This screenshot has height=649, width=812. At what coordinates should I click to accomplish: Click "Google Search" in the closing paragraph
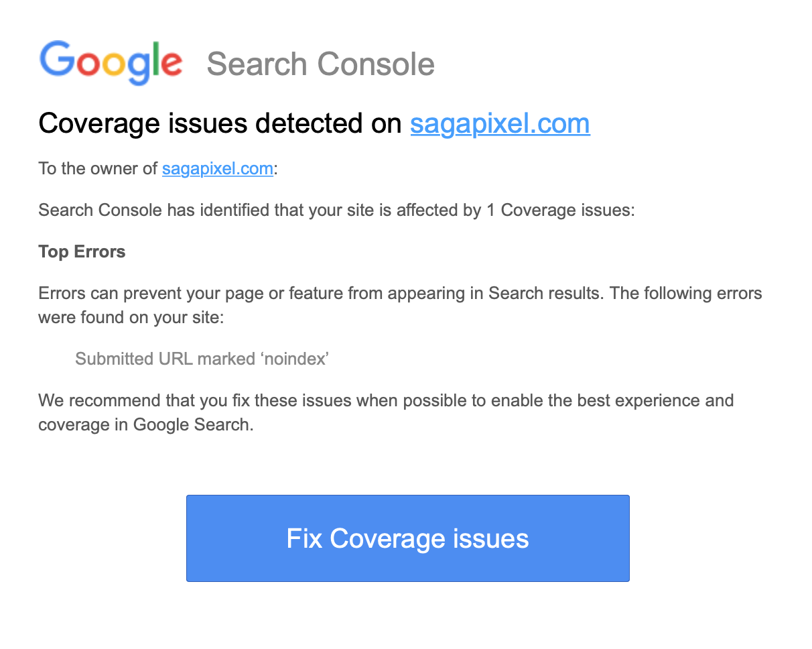[x=191, y=424]
